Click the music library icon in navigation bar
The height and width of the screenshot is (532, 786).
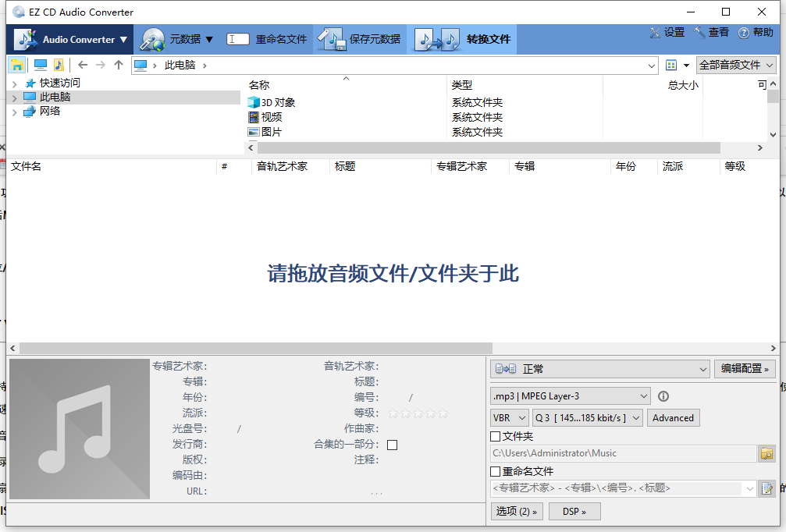[x=59, y=66]
